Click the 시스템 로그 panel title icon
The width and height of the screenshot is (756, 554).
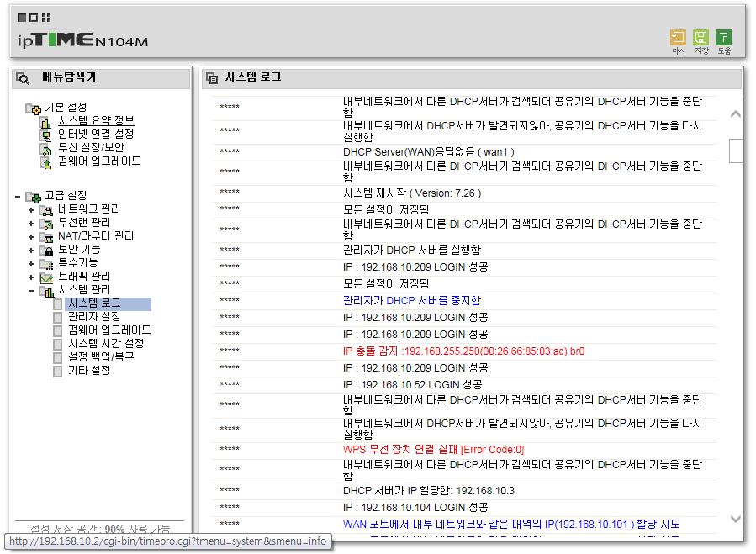pos(212,77)
